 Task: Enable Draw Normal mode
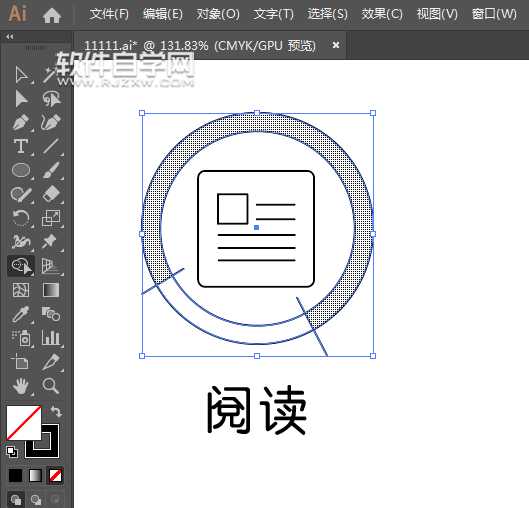[x=16, y=499]
